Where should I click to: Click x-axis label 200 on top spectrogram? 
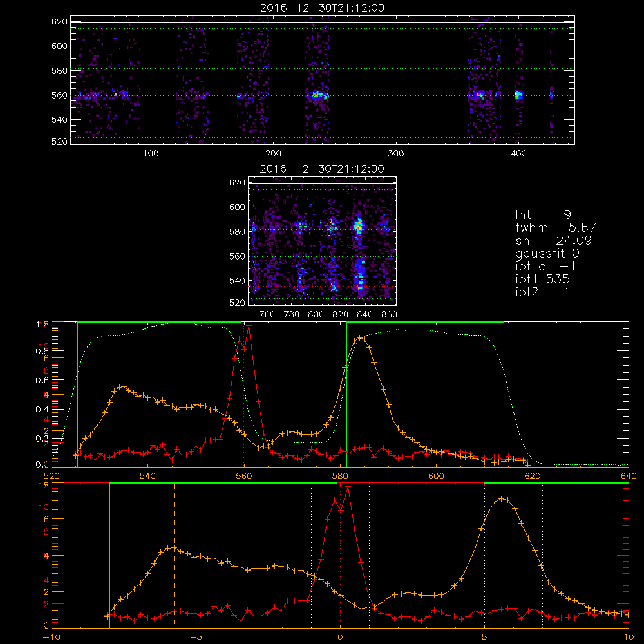pyautogui.click(x=273, y=154)
